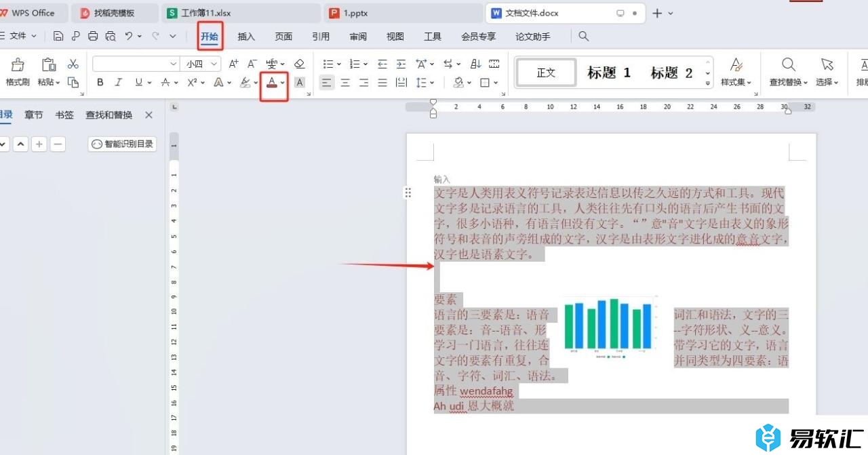The width and height of the screenshot is (868, 455).
Task: Click the font color A swatch button
Action: click(x=271, y=82)
